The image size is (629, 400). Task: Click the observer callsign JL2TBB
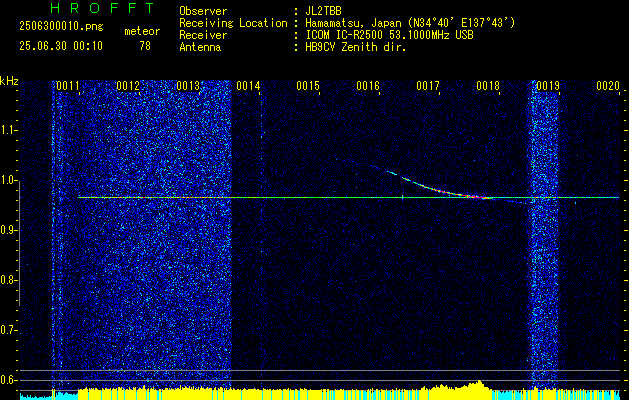(x=323, y=11)
